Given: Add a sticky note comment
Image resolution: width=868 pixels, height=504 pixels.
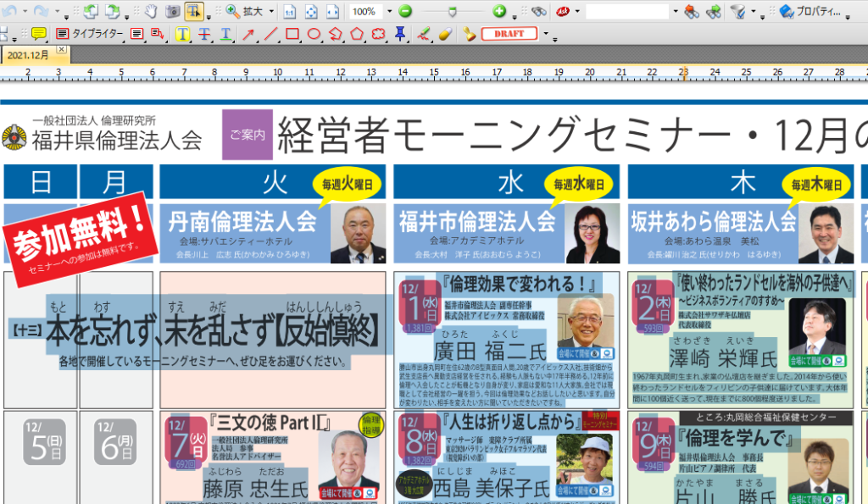Looking at the screenshot, I should pos(39,34).
